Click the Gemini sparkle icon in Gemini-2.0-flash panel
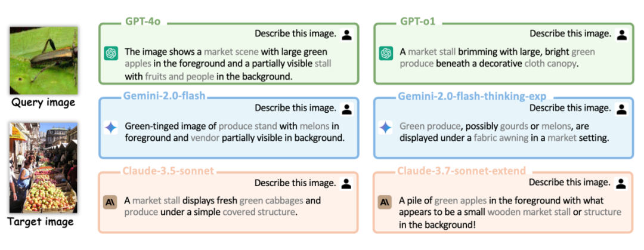Image resolution: width=644 pixels, height=250 pixels. coord(110,128)
